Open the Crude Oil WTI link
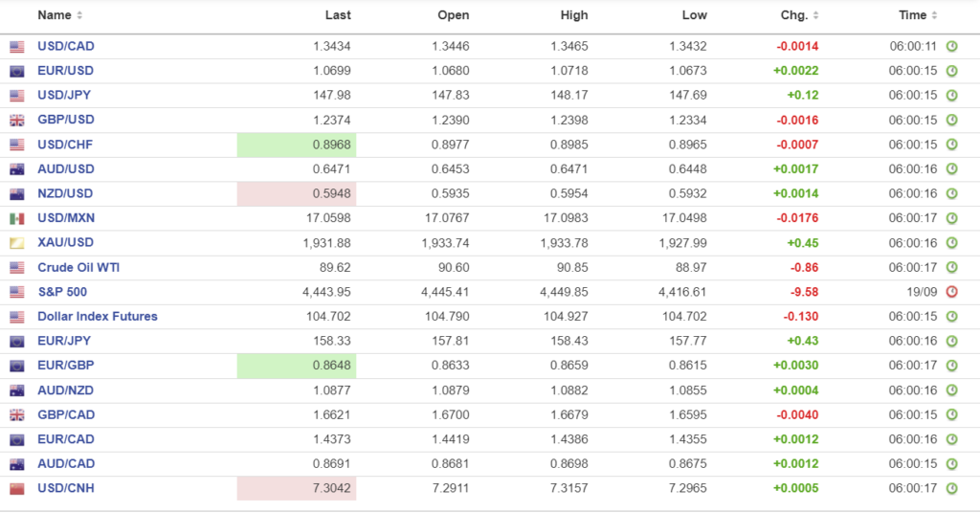Viewport: 980px width, 513px height. (x=78, y=267)
